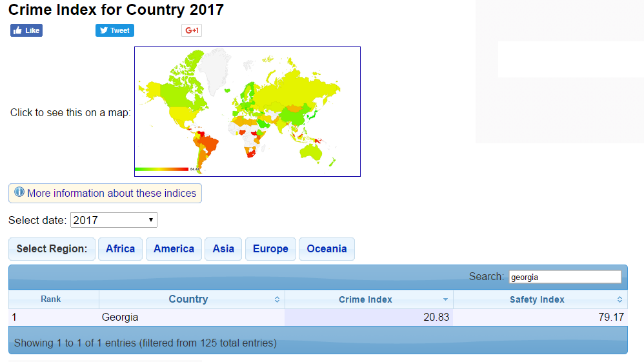This screenshot has height=362, width=644.
Task: Select the Oceania region tab
Action: (x=327, y=249)
